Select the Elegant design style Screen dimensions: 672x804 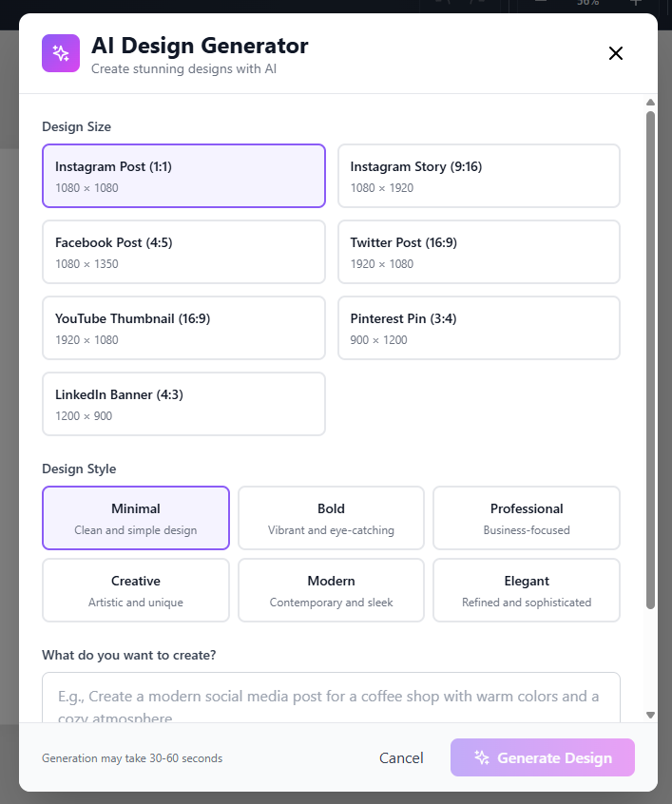[x=527, y=590]
